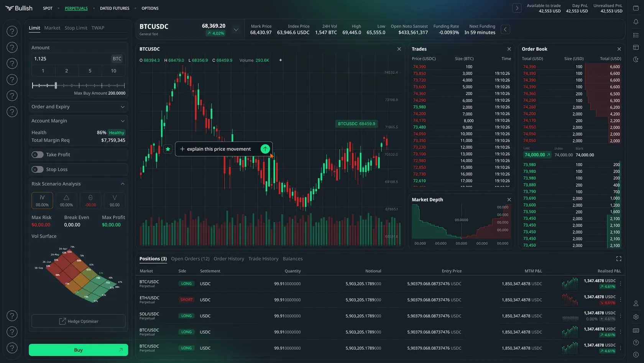Open the user profile icon in right sidebar

coord(636,303)
